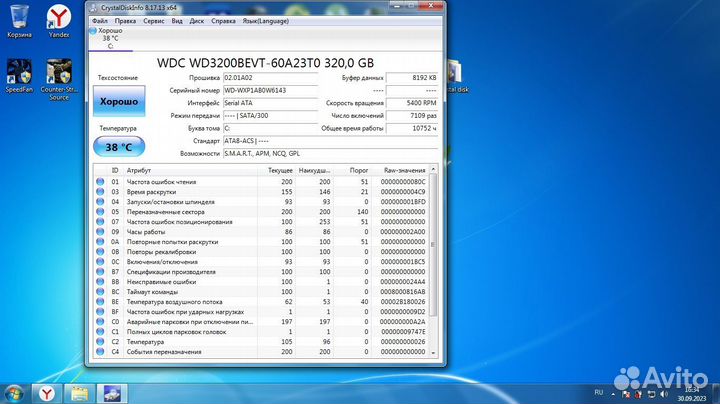Open the Файл menu
Screen dimensions: 720x404
click(100, 21)
